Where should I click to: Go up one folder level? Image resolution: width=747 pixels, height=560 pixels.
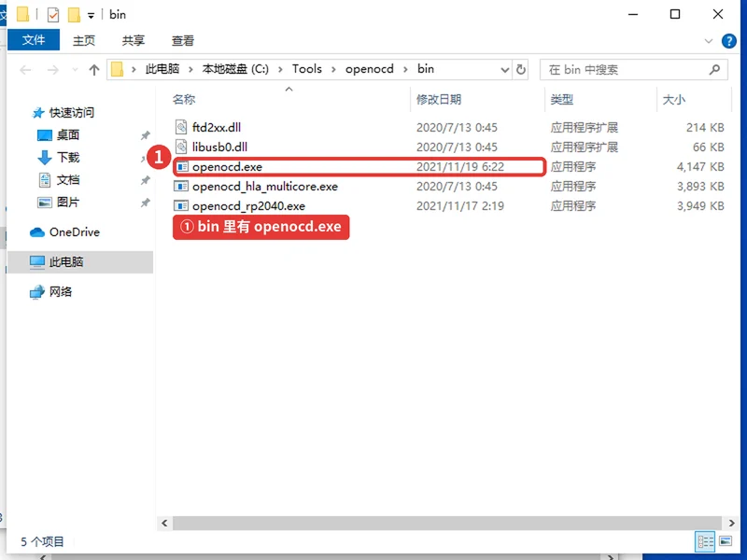(x=94, y=70)
